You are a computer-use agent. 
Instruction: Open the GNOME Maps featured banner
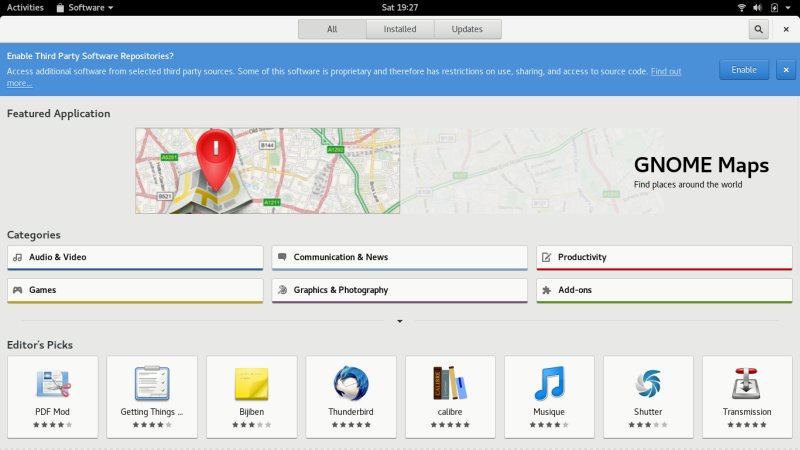point(399,170)
